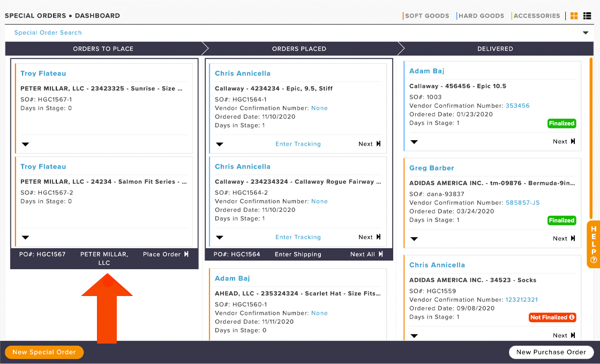Screen dimensions: 600x364
Task: Expand Greg Barber dana-93837 card details
Action: click(x=414, y=239)
